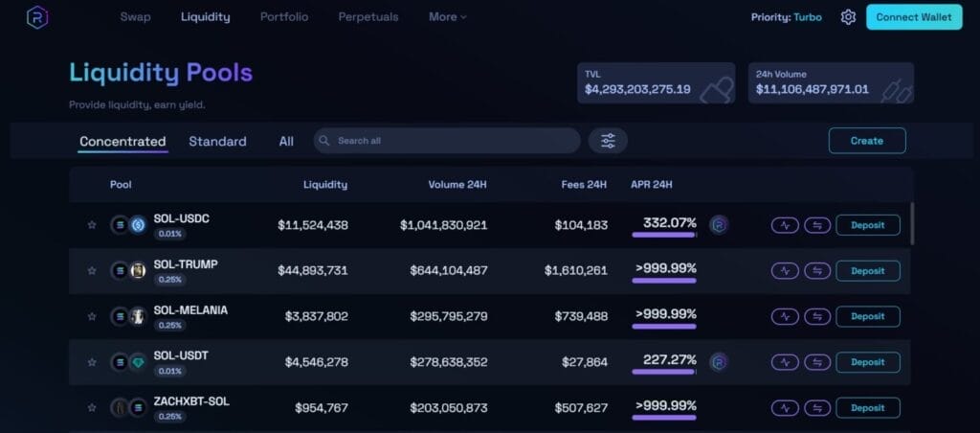Open the chart icon for SOL-USDC
The image size is (980, 433).
[785, 224]
